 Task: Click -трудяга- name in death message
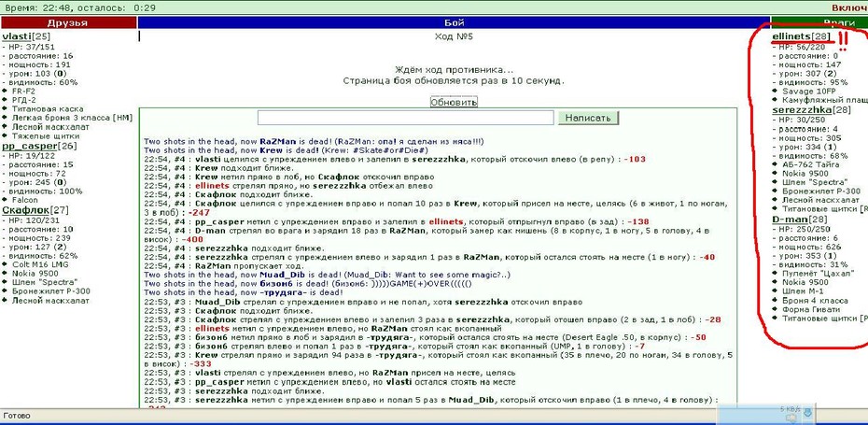283,293
